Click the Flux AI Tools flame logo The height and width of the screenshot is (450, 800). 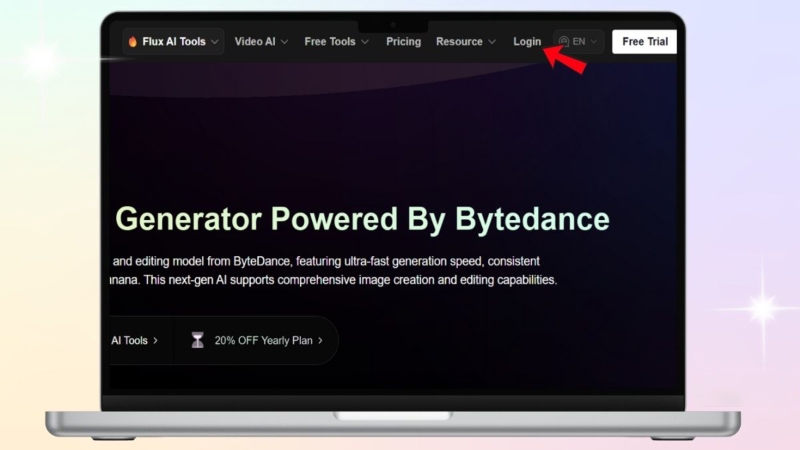click(x=133, y=41)
